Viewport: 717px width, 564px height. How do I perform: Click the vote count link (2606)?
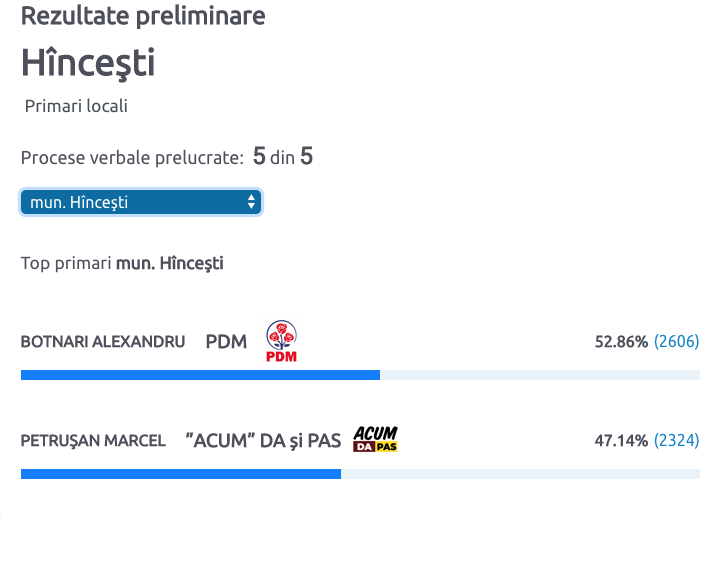(676, 341)
